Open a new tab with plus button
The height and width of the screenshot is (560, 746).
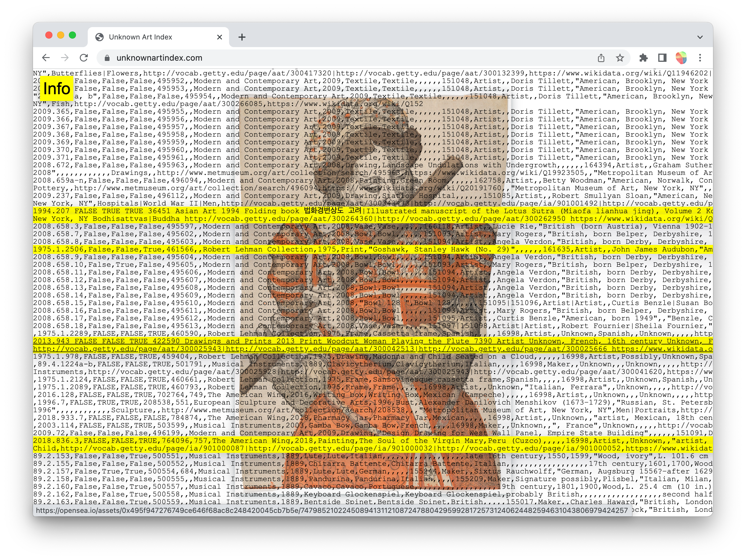coord(242,37)
